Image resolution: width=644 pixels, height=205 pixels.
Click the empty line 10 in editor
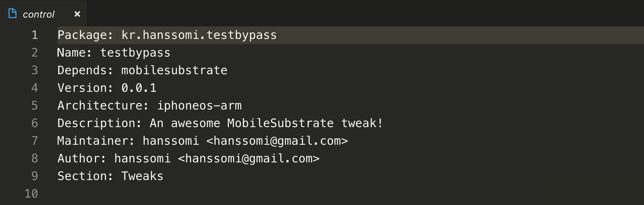click(x=350, y=194)
